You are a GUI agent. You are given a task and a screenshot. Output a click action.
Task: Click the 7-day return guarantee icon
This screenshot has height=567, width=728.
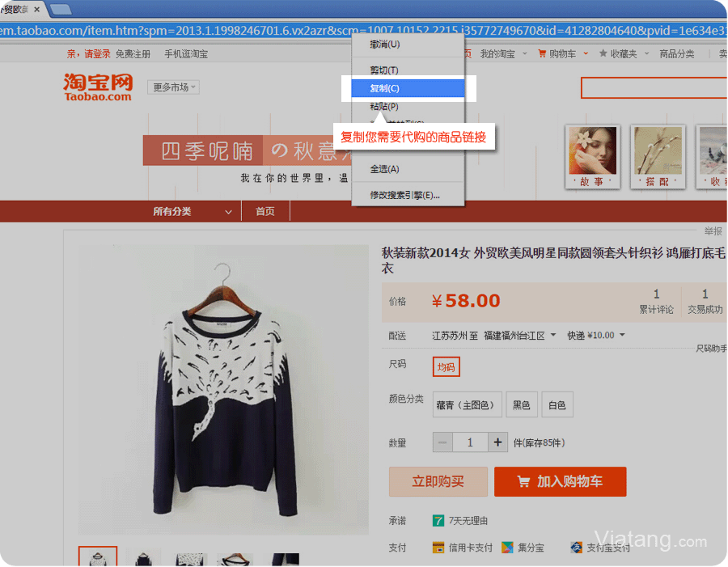coord(438,521)
